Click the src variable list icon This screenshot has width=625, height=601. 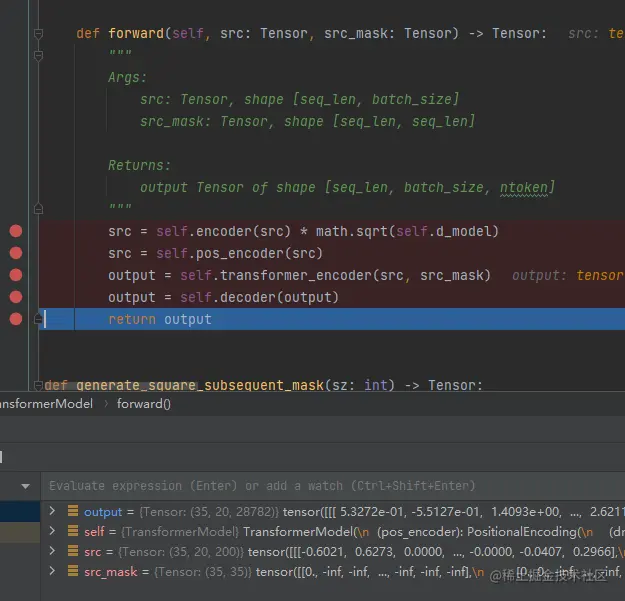coord(73,551)
